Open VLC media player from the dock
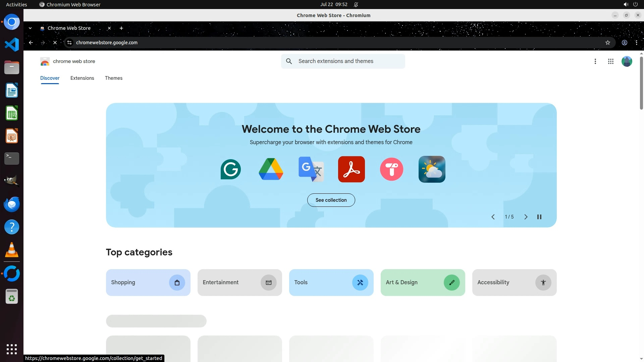This screenshot has height=362, width=644. tap(12, 250)
